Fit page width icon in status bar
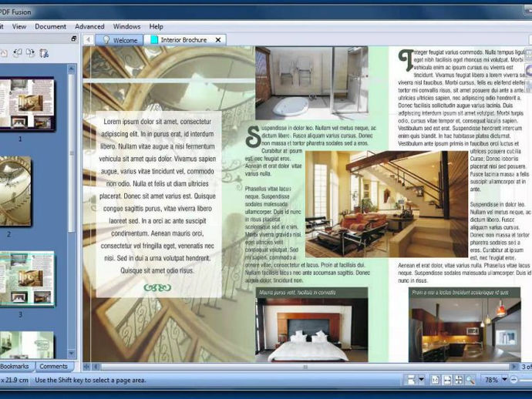The height and width of the screenshot is (399, 532). pos(447,380)
